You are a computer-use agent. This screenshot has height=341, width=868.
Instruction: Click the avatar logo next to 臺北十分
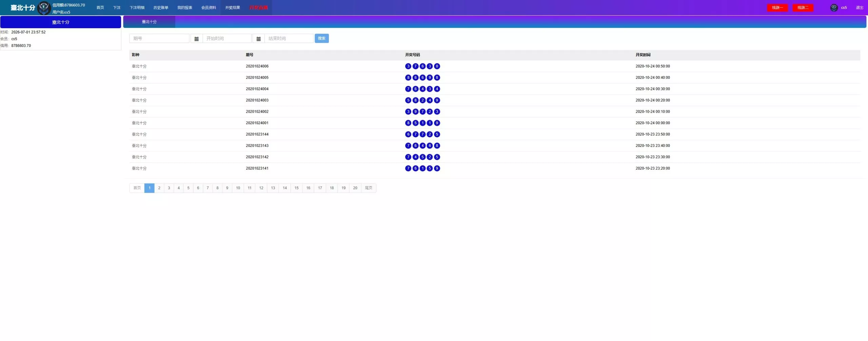(44, 8)
